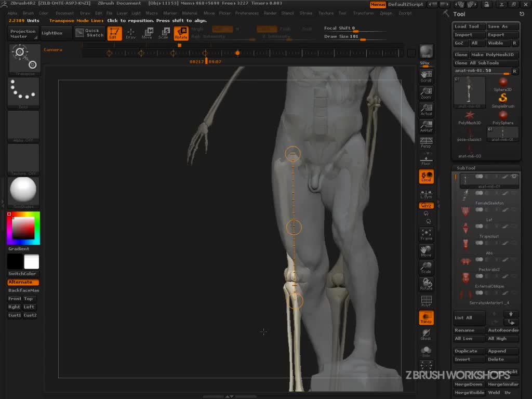Viewport: 532px width, 399px height.
Task: Select the Rotate transpose icon in top shelf
Action: pyautogui.click(x=181, y=33)
